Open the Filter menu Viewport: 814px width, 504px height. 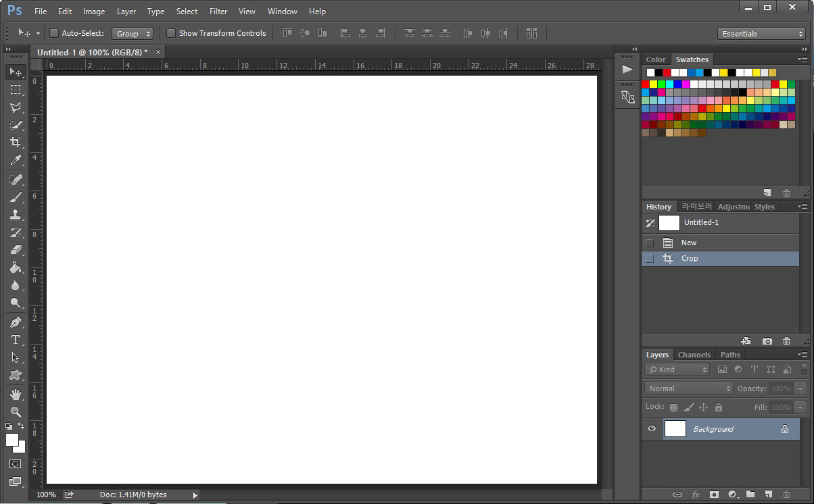coord(218,11)
